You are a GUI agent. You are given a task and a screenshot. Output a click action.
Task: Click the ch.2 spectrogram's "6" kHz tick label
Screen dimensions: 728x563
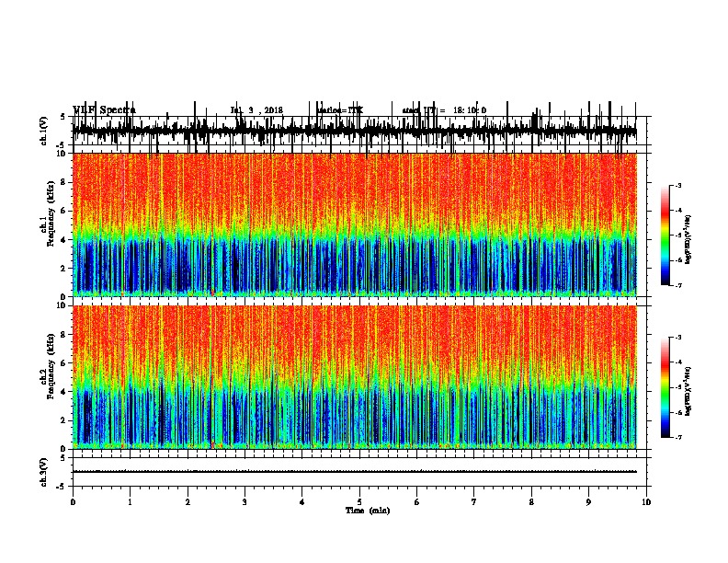click(63, 363)
